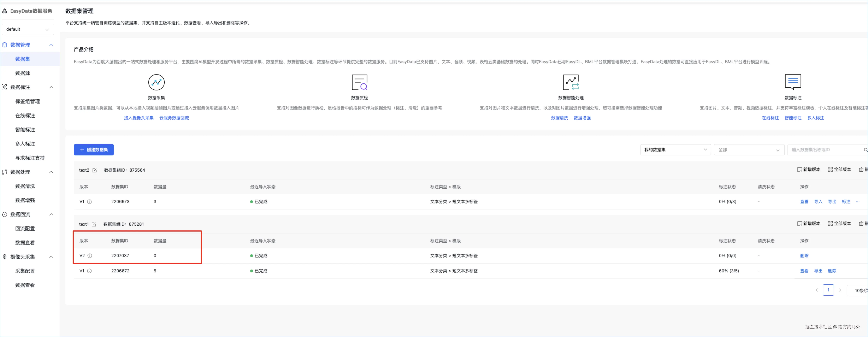Open the default project dropdown
This screenshot has height=337, width=868.
coord(28,29)
